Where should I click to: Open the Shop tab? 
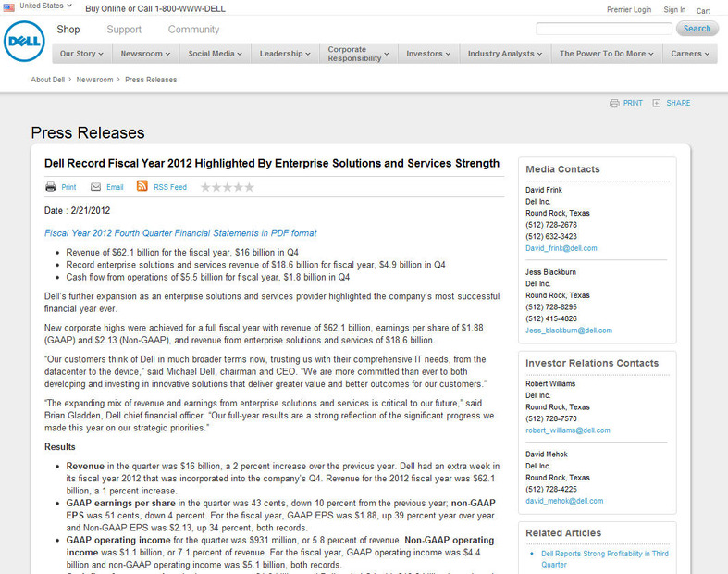[68, 30]
